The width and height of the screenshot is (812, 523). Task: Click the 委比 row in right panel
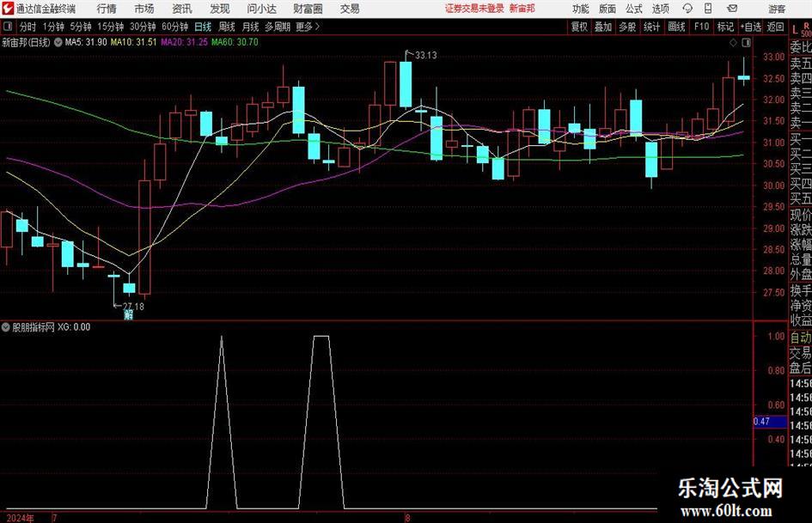[x=801, y=47]
